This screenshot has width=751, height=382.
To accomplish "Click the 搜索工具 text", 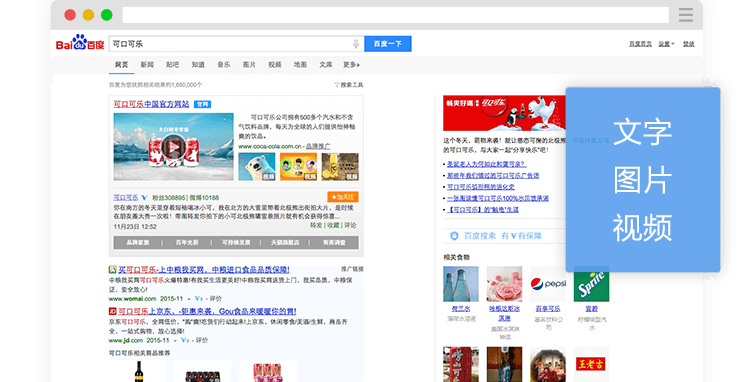I will point(352,85).
